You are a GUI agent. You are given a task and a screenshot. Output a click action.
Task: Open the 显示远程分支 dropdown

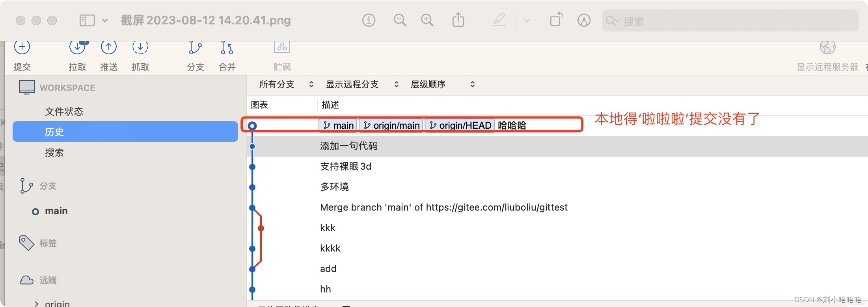pyautogui.click(x=362, y=84)
